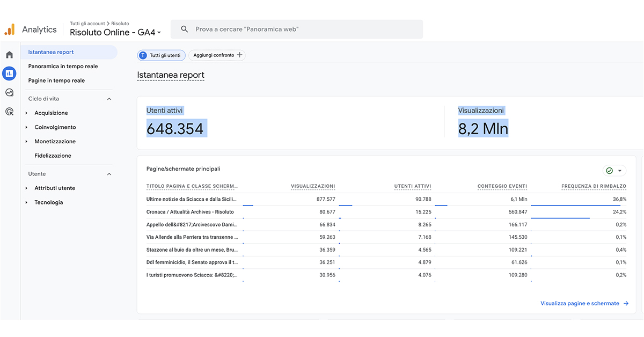Click the Google Analytics logo

pyautogui.click(x=10, y=30)
